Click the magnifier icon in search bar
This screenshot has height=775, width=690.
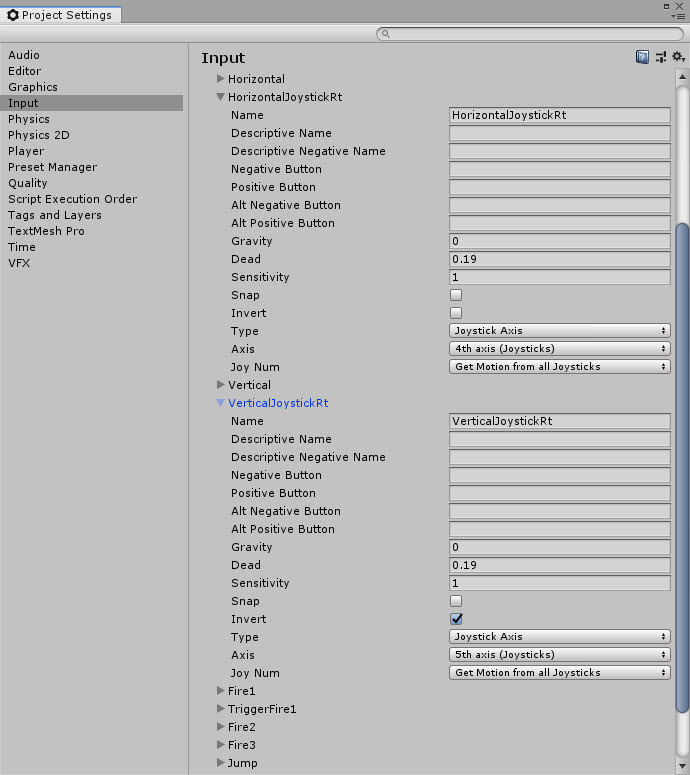(x=386, y=34)
